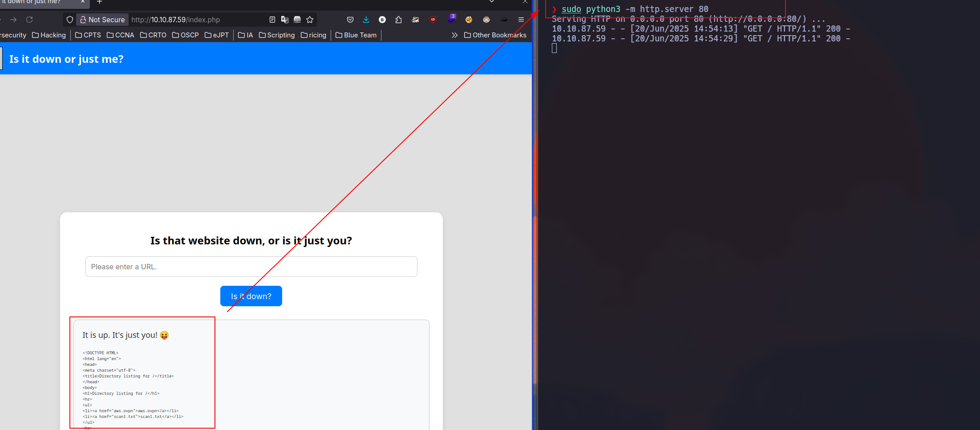Click the 14:54:29 GET log line in terminal
Screen dimensions: 980x430
[701, 38]
